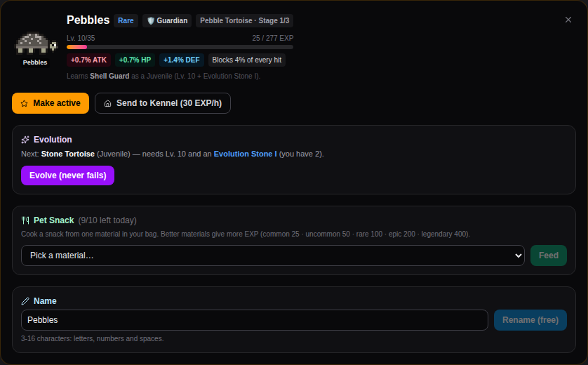The height and width of the screenshot is (365, 588).
Task: Click the Pebble Tortoise Stage 1/3 badge
Action: 244,20
